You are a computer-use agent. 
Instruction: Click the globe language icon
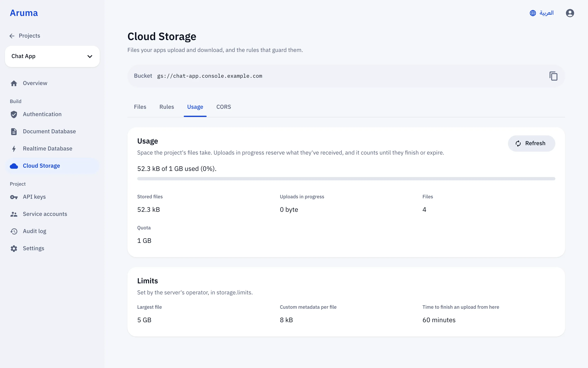pyautogui.click(x=533, y=13)
